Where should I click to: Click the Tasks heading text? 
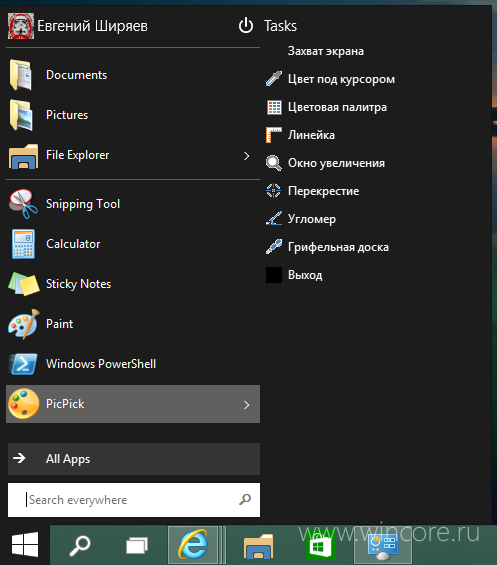(280, 26)
